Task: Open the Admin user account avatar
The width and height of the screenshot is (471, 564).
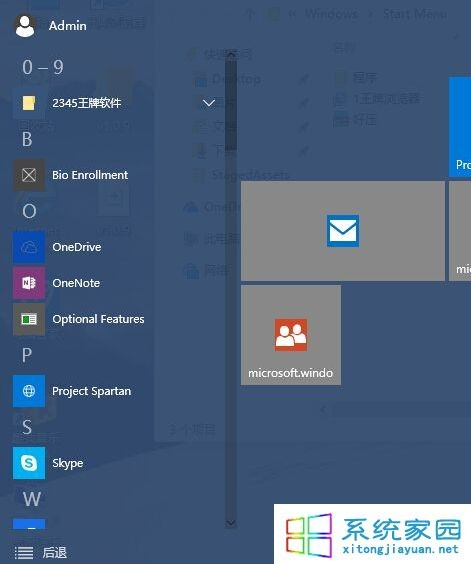Action: point(25,26)
